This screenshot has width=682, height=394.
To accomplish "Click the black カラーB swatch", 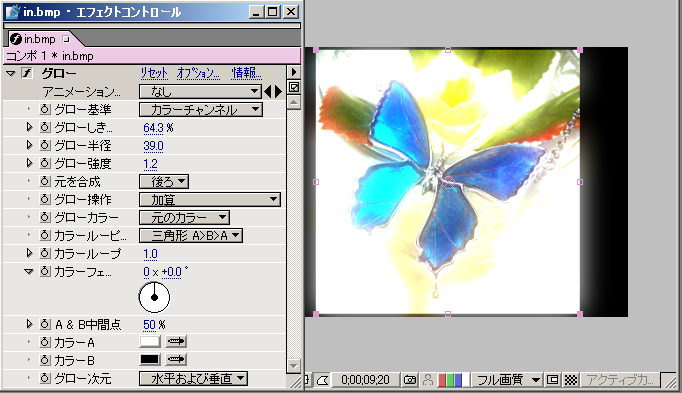I will pyautogui.click(x=150, y=360).
